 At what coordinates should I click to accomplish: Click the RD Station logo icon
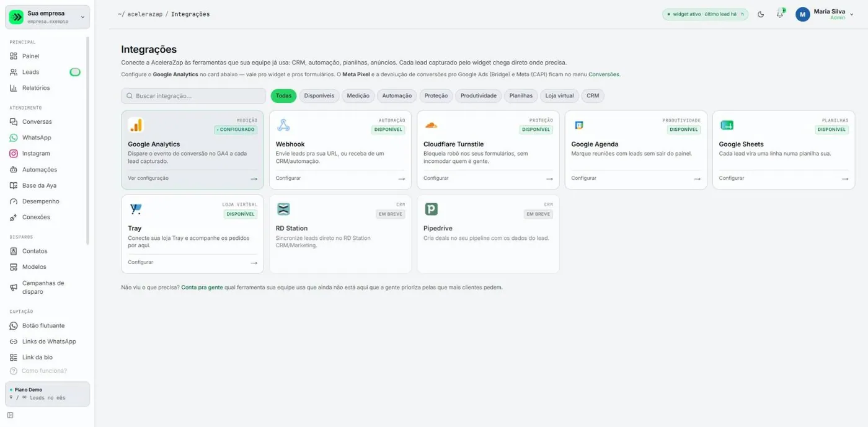coord(283,209)
